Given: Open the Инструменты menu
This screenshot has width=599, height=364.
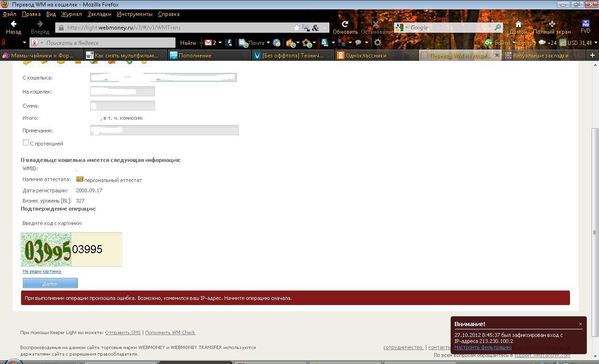Looking at the screenshot, I should pyautogui.click(x=135, y=14).
